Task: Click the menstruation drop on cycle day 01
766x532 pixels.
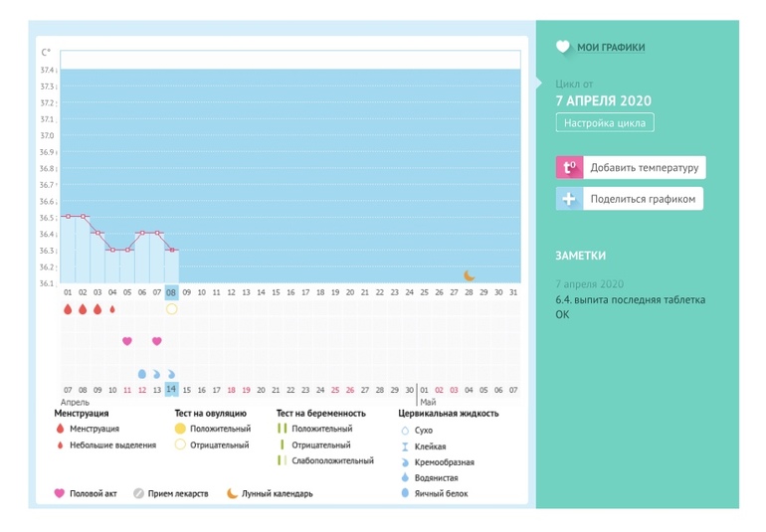Action: (x=68, y=309)
